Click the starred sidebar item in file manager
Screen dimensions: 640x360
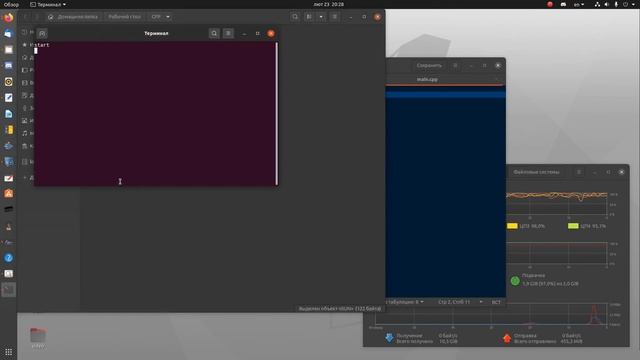tap(24, 44)
